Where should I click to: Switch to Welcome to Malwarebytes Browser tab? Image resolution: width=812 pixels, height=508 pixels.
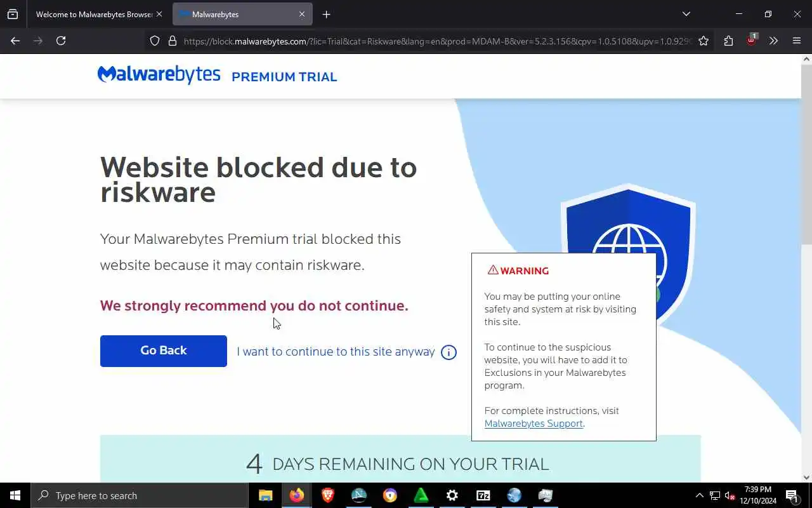[x=93, y=14]
